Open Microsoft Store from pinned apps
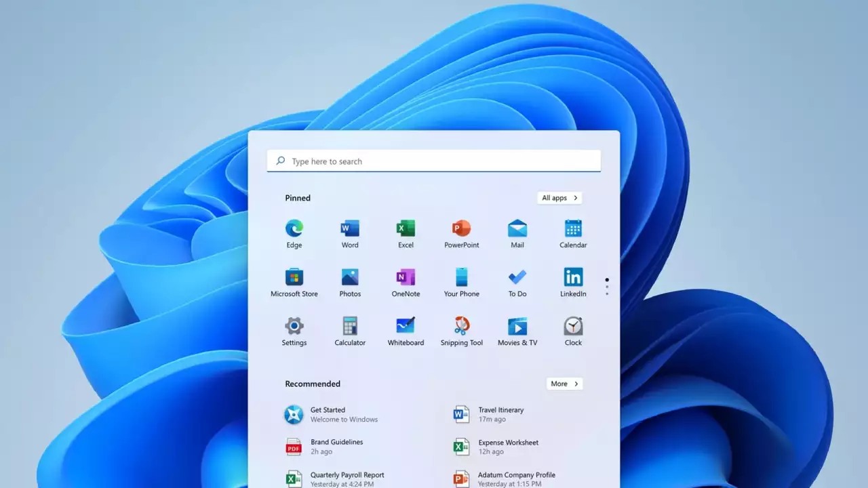Image resolution: width=868 pixels, height=488 pixels. click(x=294, y=277)
